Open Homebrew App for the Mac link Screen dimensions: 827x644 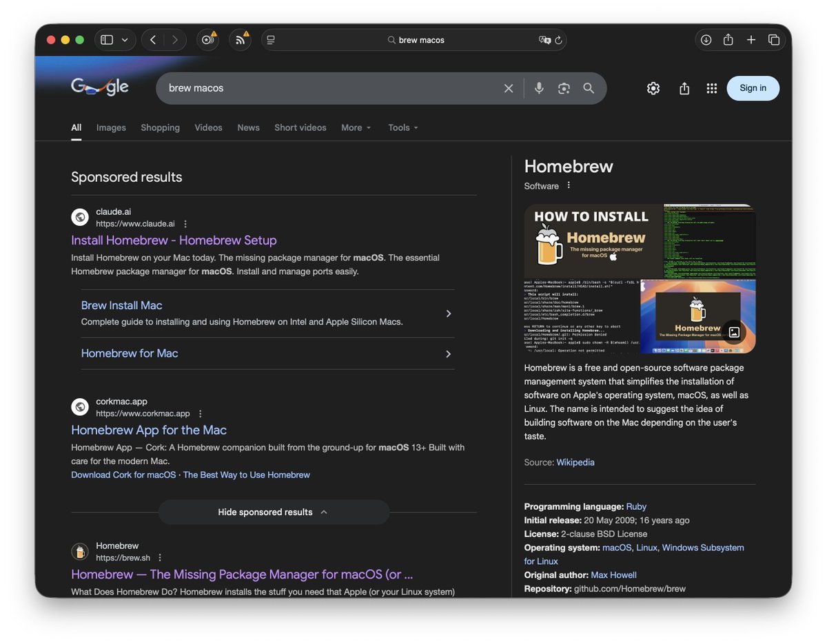149,430
